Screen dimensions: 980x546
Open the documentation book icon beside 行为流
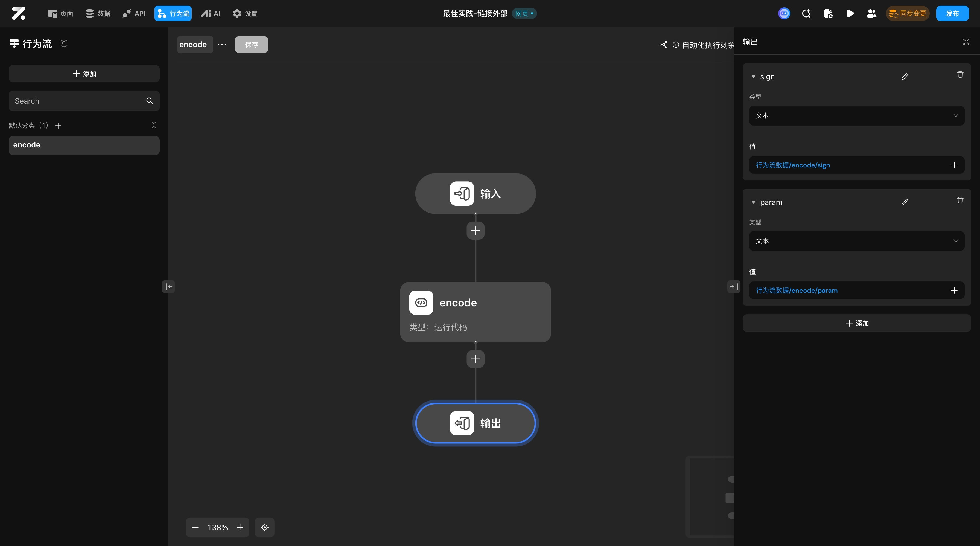[64, 44]
